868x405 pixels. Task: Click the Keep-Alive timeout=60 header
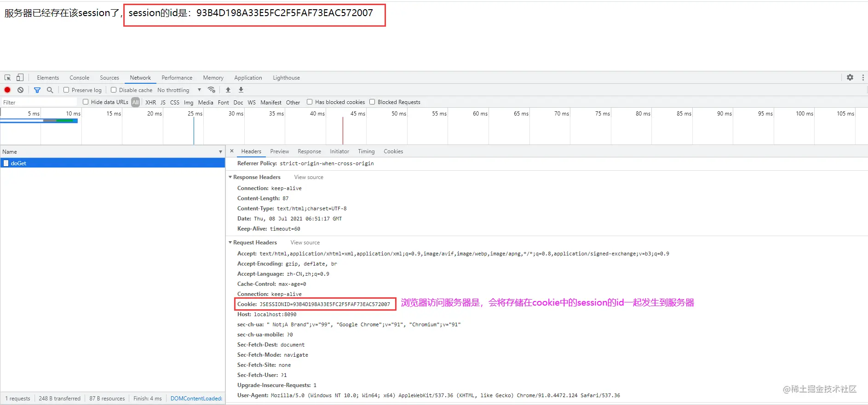(269, 229)
